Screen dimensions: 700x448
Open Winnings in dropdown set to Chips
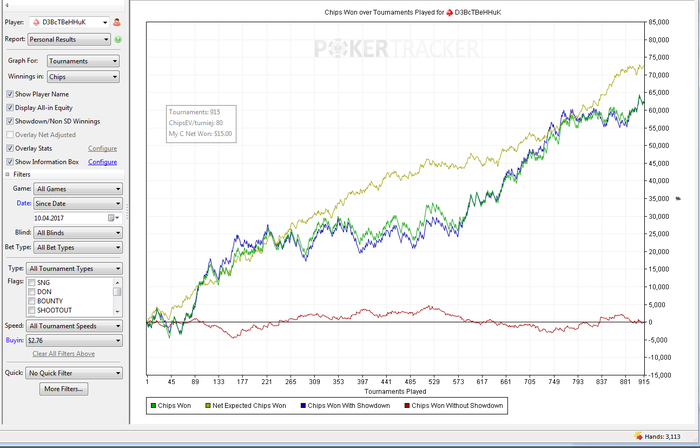tap(83, 77)
